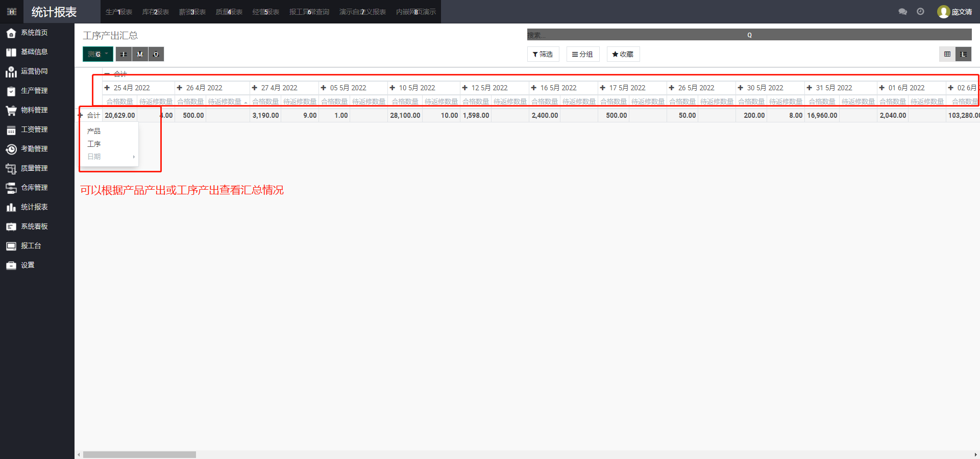
Task: Open the clock activities icon
Action: [920, 12]
